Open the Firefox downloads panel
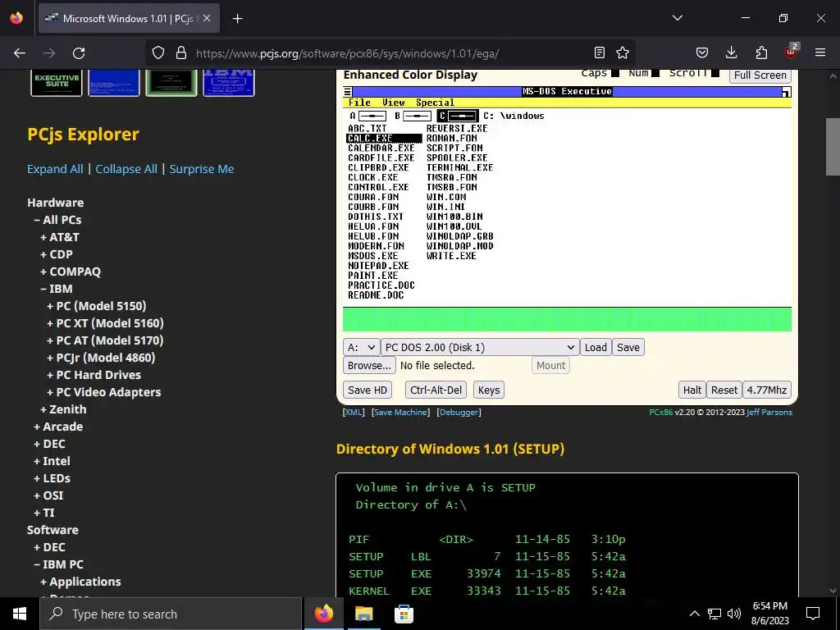840x630 pixels. pyautogui.click(x=731, y=53)
